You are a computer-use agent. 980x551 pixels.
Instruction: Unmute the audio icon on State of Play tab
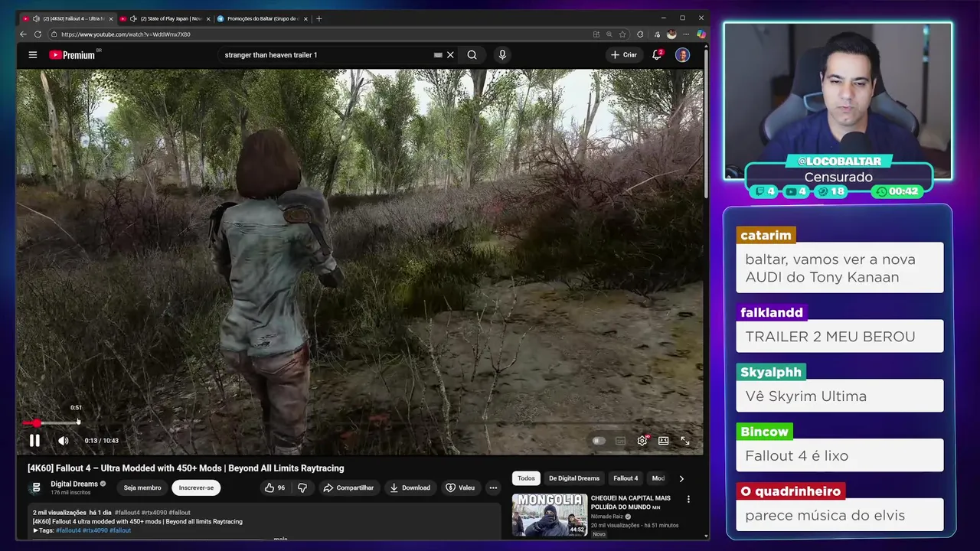134,18
